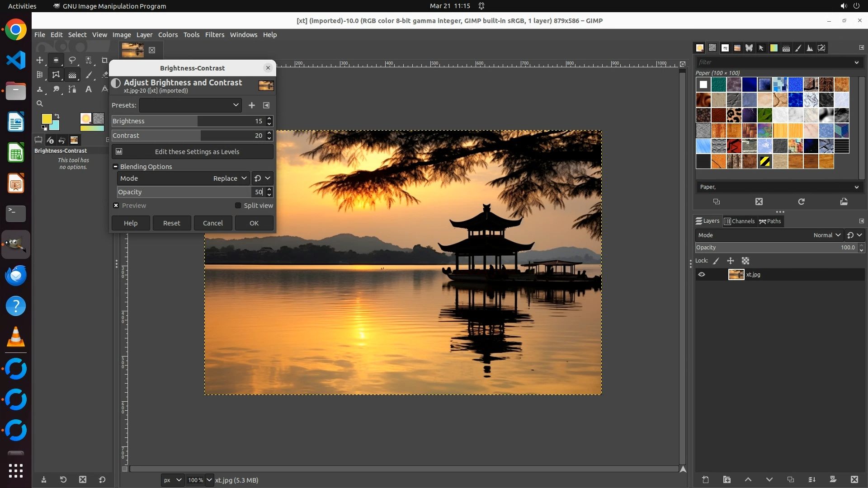Image resolution: width=868 pixels, height=488 pixels.
Task: Enable the Split view checkbox
Action: 238,206
